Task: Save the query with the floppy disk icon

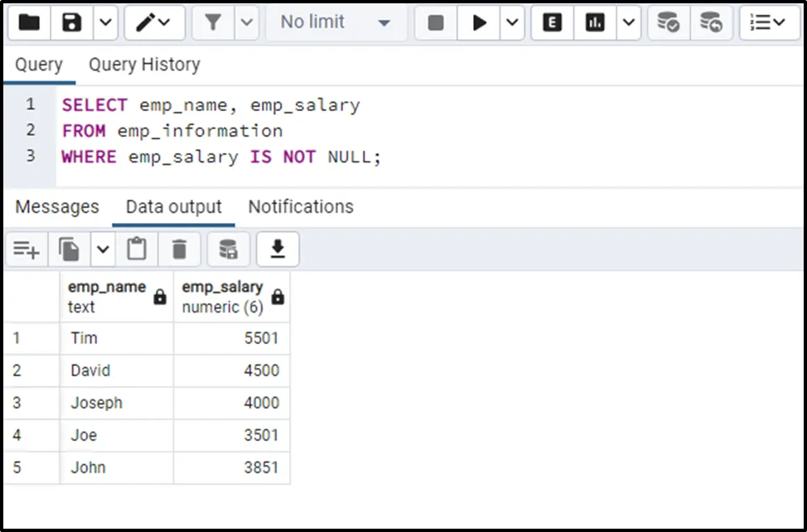Action: (72, 23)
